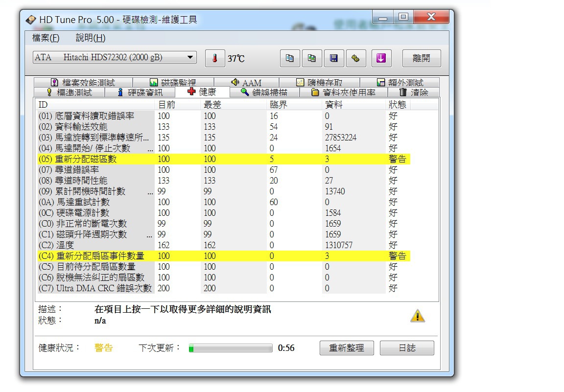The height and width of the screenshot is (392, 564).
Task: Click the 37℃ temperature reading
Action: (236, 59)
